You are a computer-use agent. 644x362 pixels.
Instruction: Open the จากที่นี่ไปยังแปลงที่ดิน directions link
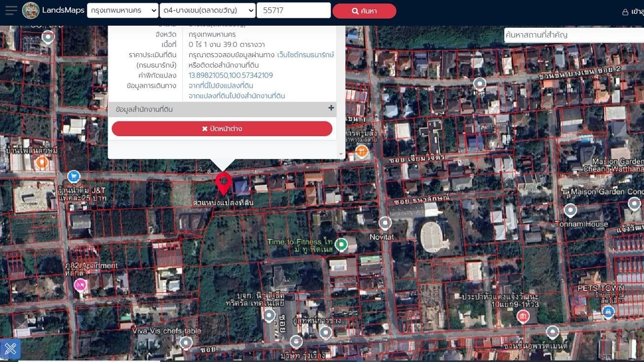coord(221,86)
